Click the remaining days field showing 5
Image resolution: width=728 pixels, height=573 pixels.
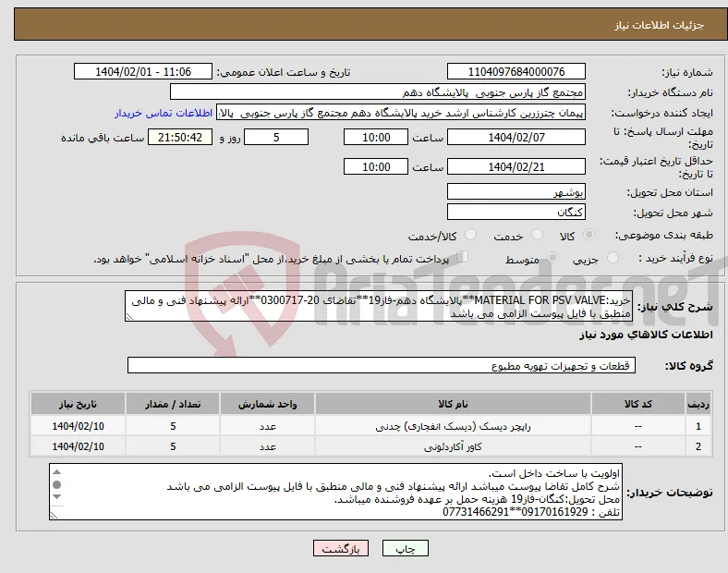point(276,137)
